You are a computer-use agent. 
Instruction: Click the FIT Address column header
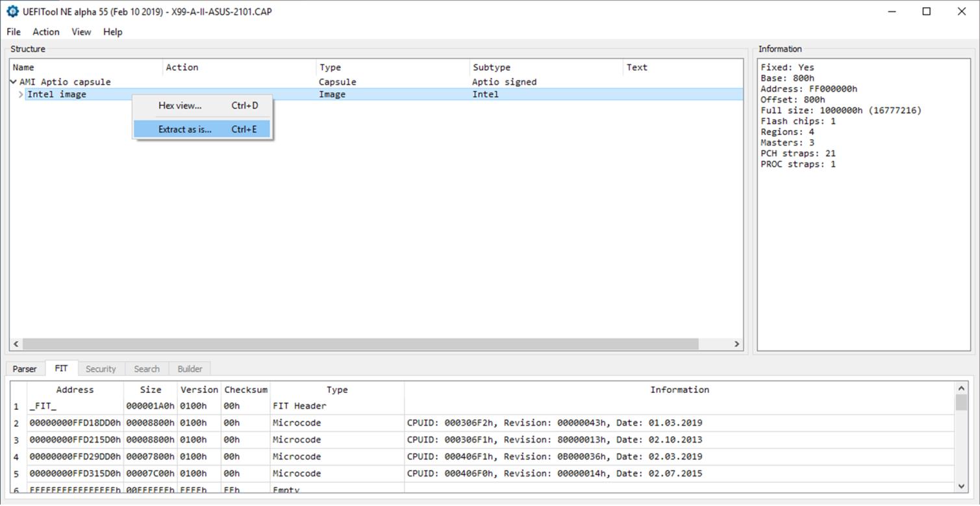coord(75,390)
